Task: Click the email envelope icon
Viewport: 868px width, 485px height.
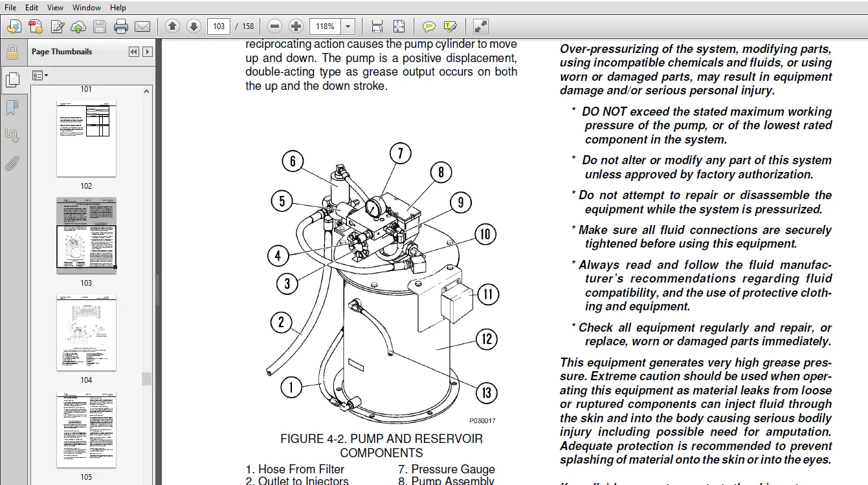Action: click(x=142, y=27)
